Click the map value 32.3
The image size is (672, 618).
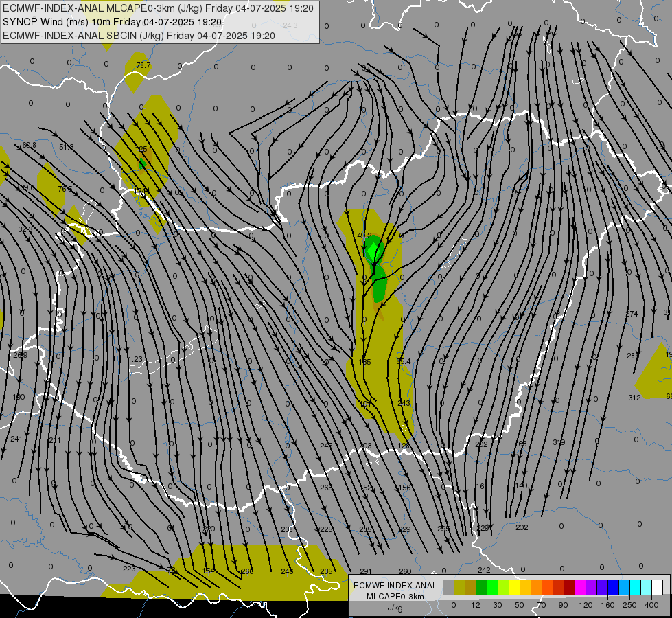[x=25, y=229]
